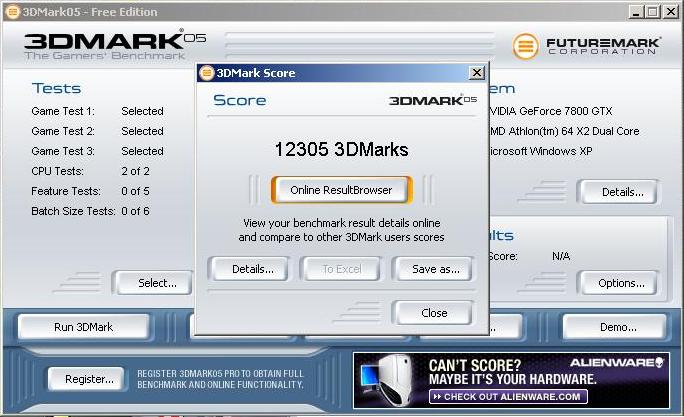Click the View your benchmark result details text

[x=342, y=230]
